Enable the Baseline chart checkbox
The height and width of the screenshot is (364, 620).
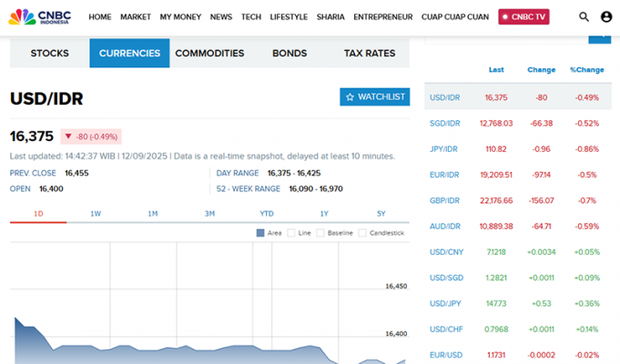(320, 233)
